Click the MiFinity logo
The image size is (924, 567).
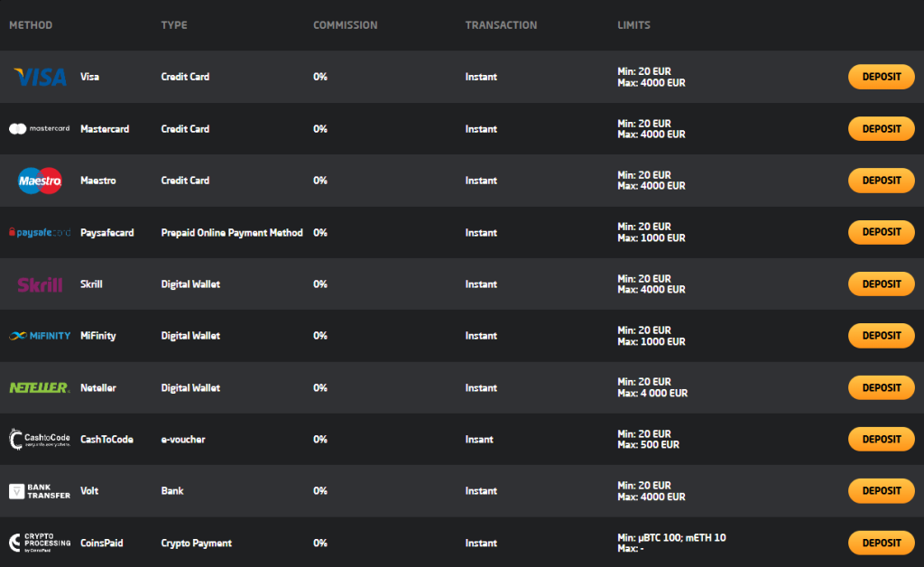coord(40,336)
